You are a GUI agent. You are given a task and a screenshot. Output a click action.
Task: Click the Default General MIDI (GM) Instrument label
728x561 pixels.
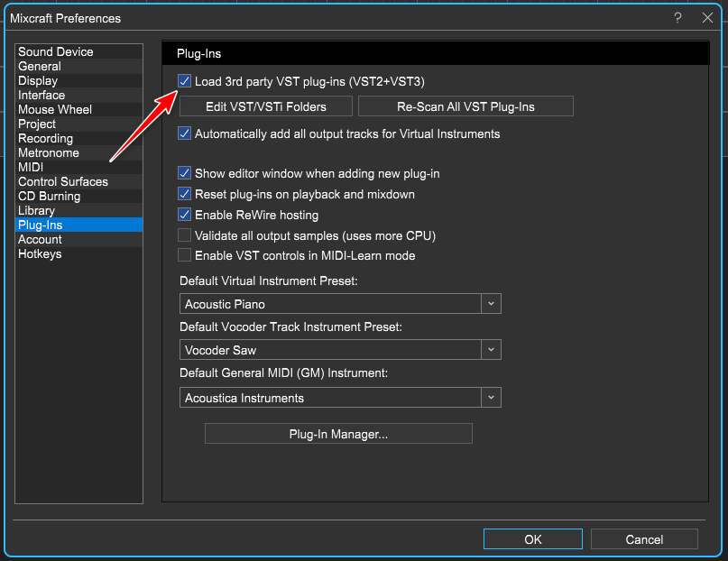point(283,372)
